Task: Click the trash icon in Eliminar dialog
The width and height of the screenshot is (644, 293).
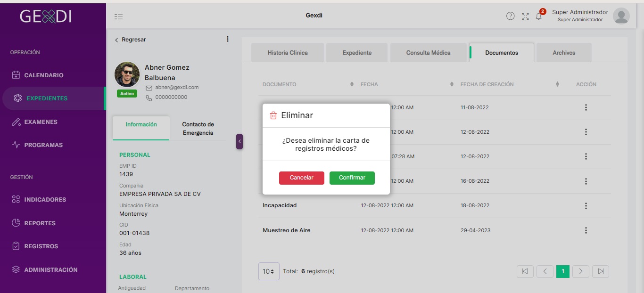Action: 273,115
